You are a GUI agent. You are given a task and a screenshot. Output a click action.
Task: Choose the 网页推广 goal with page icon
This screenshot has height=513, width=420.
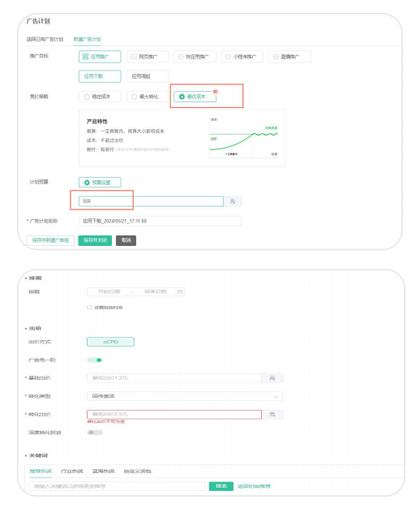click(x=133, y=57)
